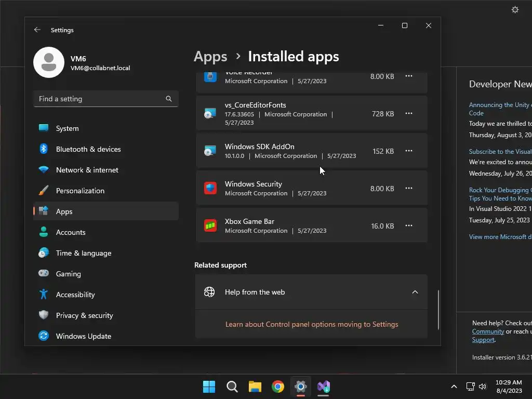Click the 728 KB size value
The height and width of the screenshot is (399, 532).
pos(383,114)
